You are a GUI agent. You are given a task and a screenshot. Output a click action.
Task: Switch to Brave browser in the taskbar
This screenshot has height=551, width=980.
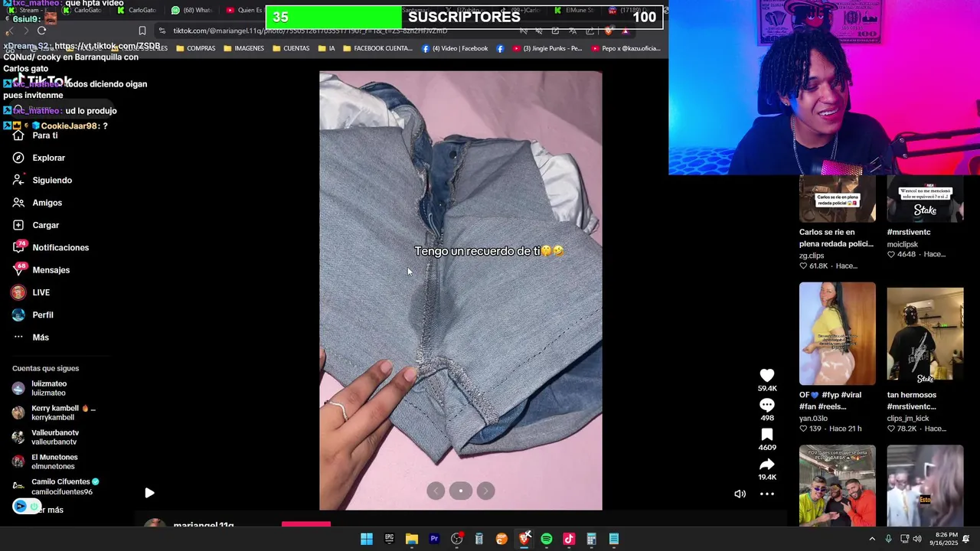click(524, 539)
